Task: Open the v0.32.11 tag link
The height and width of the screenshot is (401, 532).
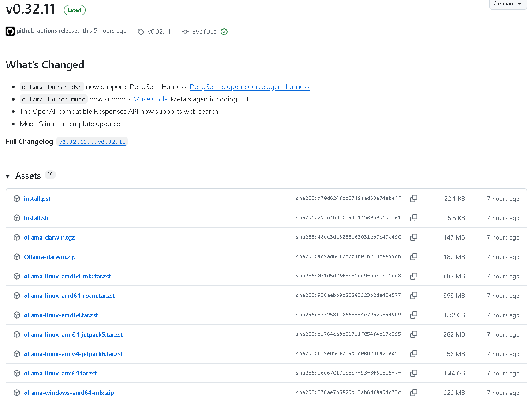Action: point(159,32)
